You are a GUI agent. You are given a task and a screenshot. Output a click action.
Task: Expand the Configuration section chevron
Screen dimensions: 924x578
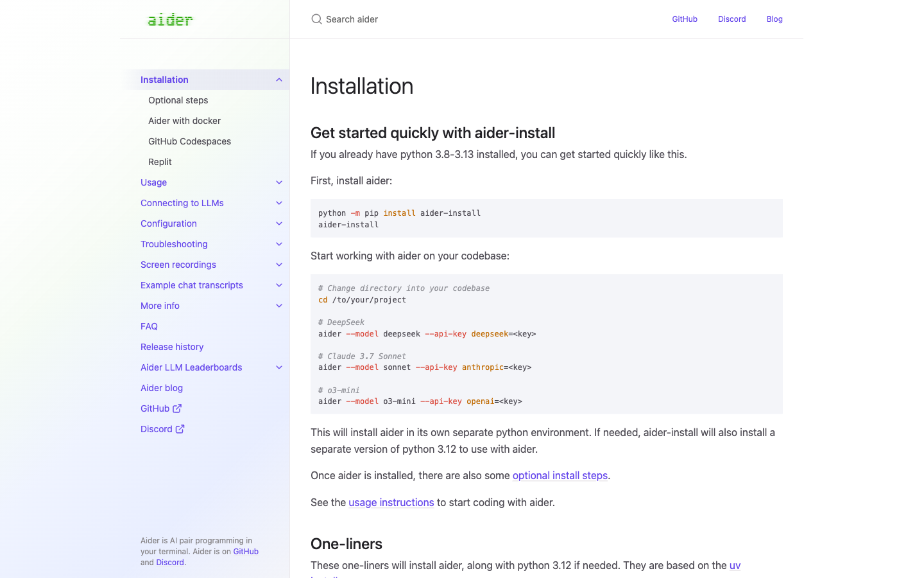pyautogui.click(x=279, y=223)
